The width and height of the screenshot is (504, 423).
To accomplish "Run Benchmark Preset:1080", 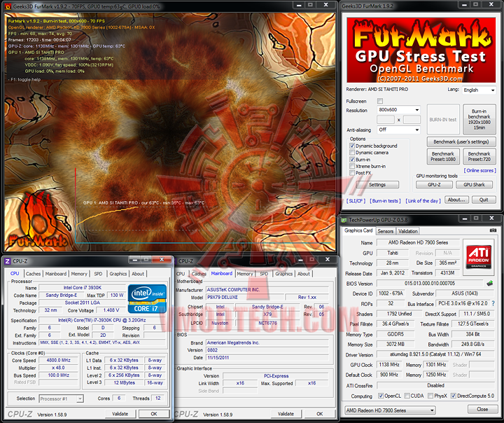I will (x=443, y=156).
